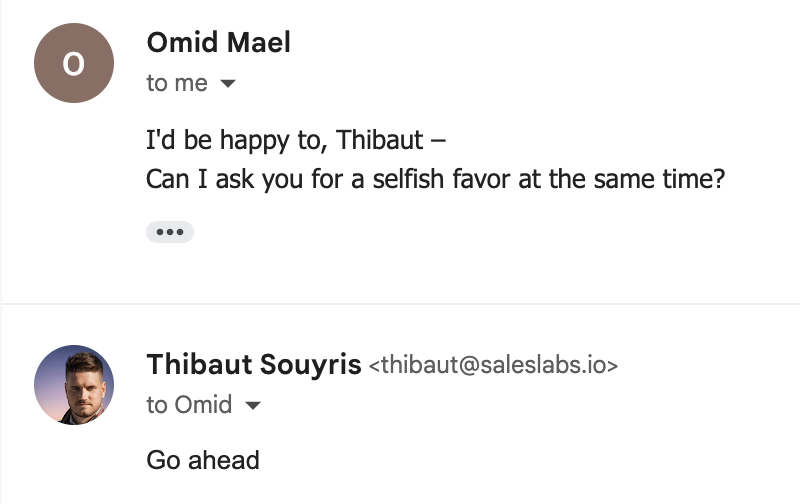
Task: Click the "Go ahead" message text
Action: click(x=203, y=460)
